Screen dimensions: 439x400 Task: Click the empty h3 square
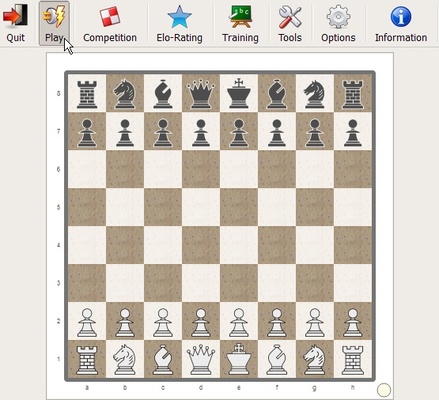[x=353, y=283]
